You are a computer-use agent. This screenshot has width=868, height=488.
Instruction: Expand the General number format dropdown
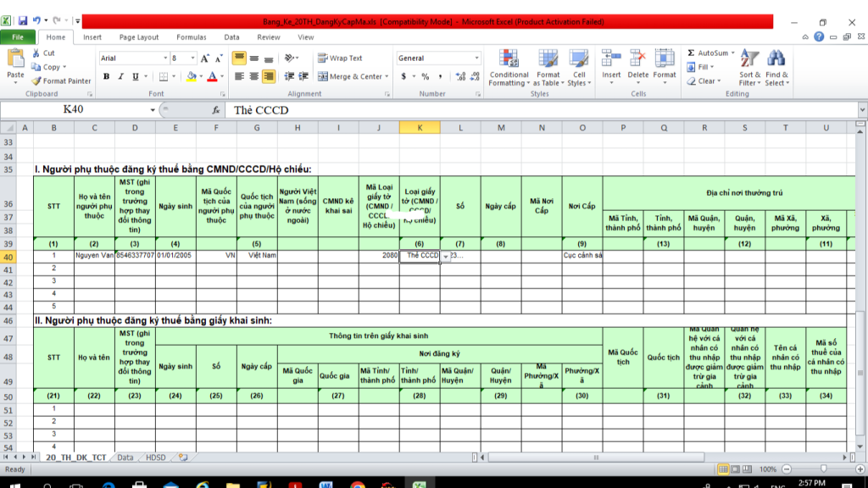(x=476, y=58)
